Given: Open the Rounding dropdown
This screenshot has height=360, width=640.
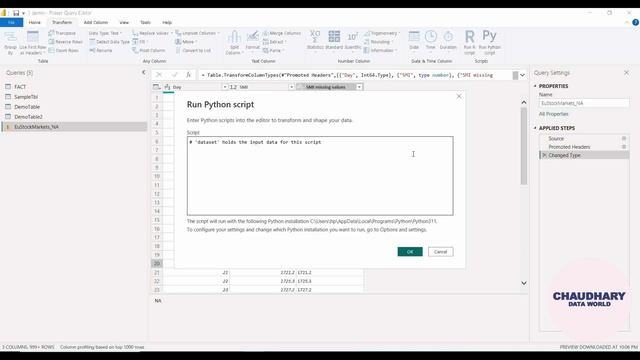Looking at the screenshot, I should point(378,42).
